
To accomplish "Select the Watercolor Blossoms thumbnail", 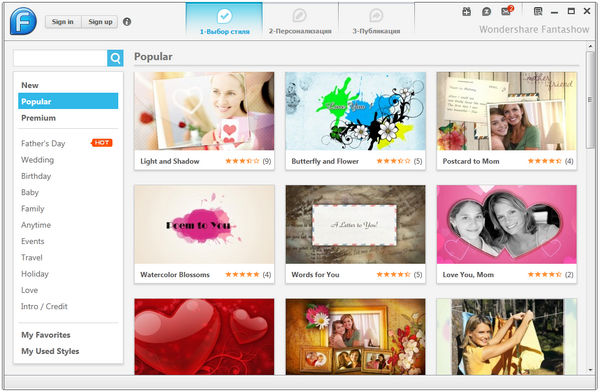I will point(204,225).
